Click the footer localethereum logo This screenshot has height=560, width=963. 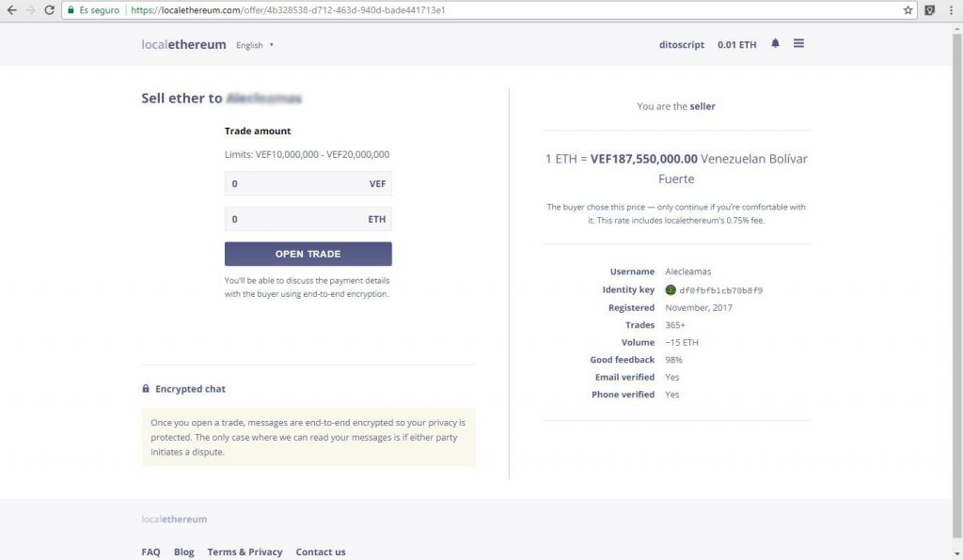tap(174, 519)
